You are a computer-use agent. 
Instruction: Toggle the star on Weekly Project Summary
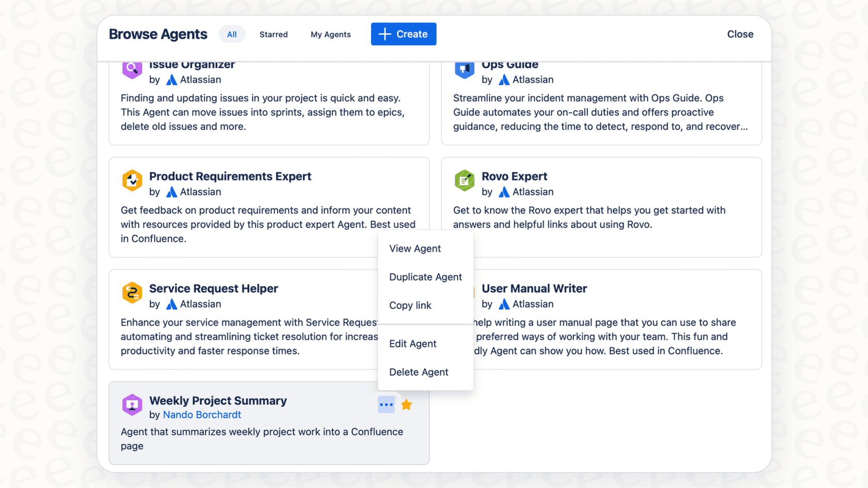(407, 404)
